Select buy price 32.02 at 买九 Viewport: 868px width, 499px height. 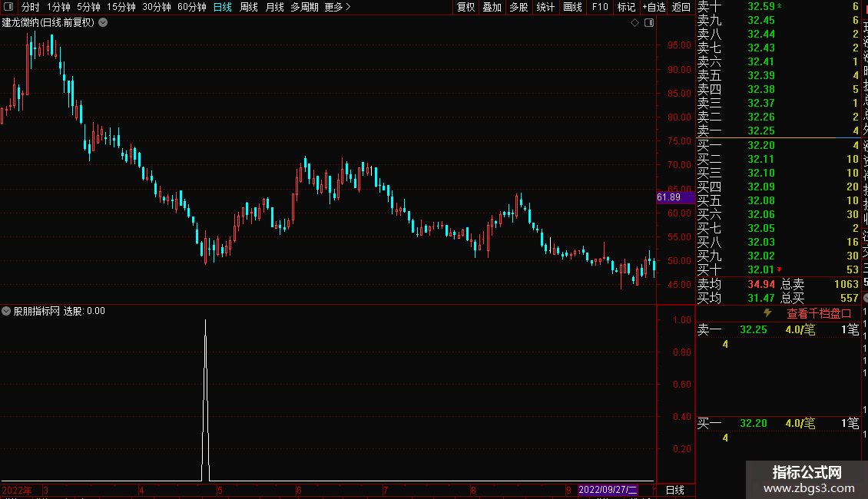point(761,256)
